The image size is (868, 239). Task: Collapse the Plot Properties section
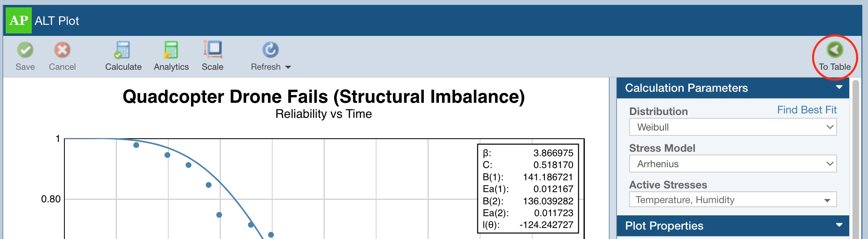coord(839,225)
